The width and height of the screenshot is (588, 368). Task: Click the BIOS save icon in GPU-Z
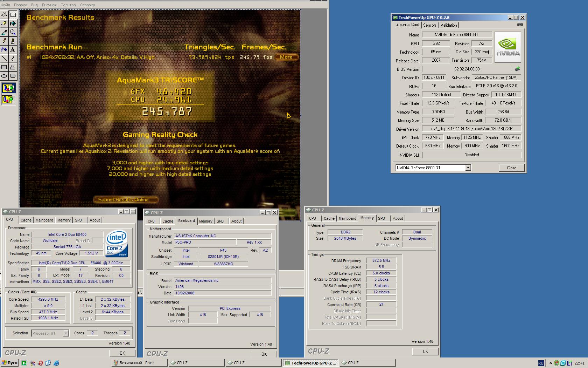(x=517, y=69)
